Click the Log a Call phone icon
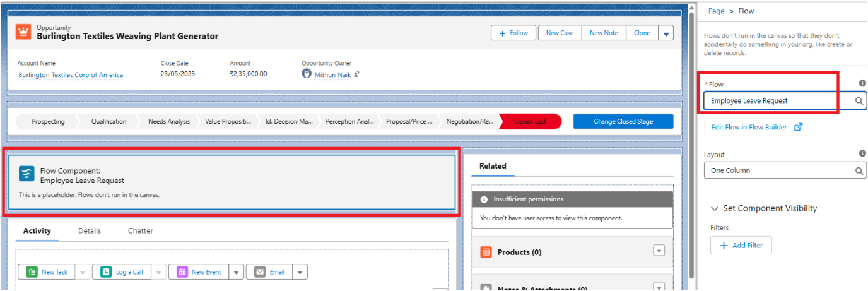 coord(106,272)
